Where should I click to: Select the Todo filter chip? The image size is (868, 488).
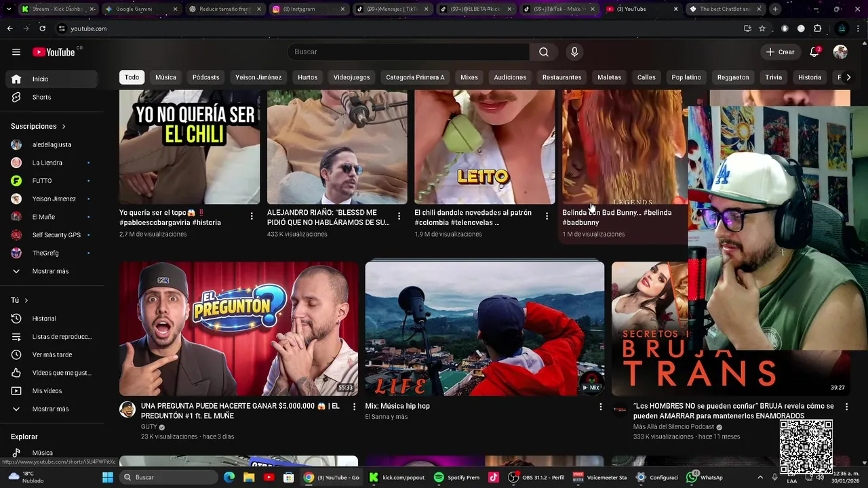[x=132, y=77]
